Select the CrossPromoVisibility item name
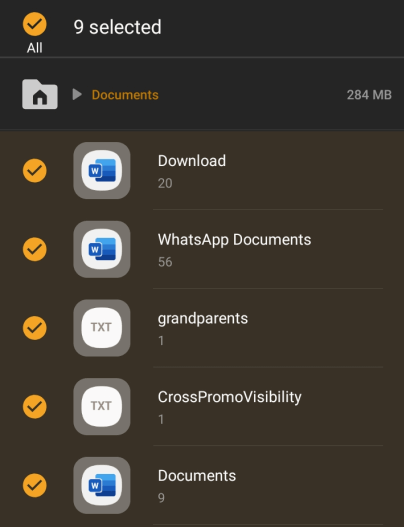The height and width of the screenshot is (527, 404). [230, 397]
